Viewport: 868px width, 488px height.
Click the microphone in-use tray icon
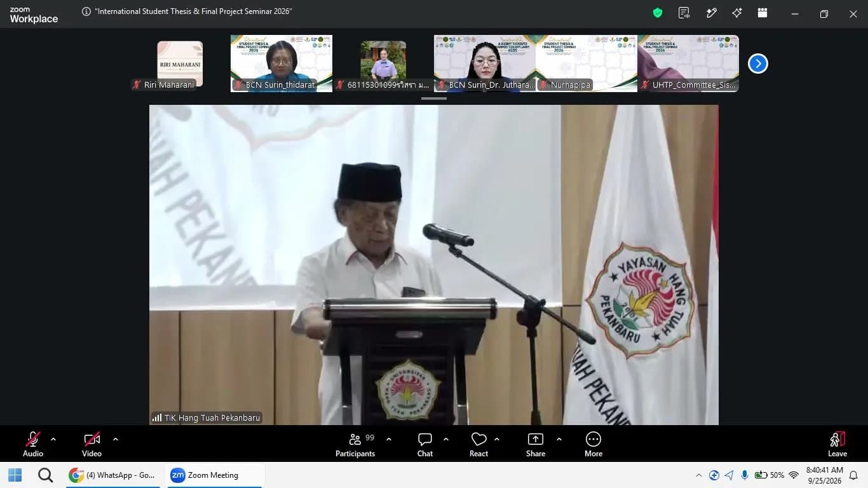point(744,475)
